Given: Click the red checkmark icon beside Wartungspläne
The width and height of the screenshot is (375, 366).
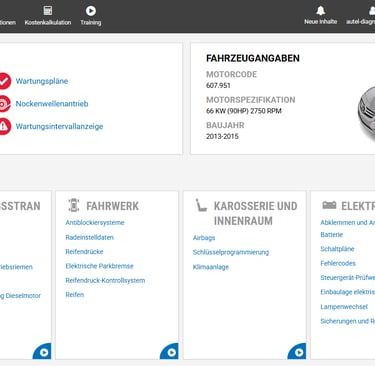Looking at the screenshot, I should (5, 81).
